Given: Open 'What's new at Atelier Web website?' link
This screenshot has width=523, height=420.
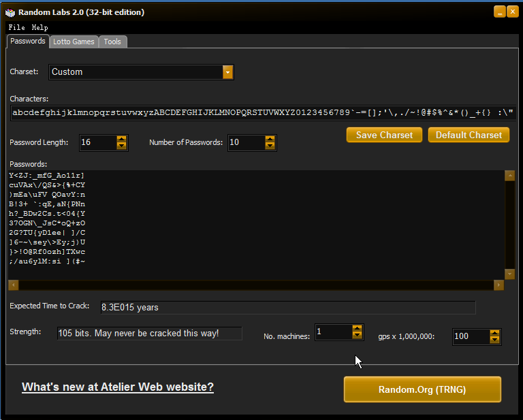Looking at the screenshot, I should pyautogui.click(x=118, y=387).
